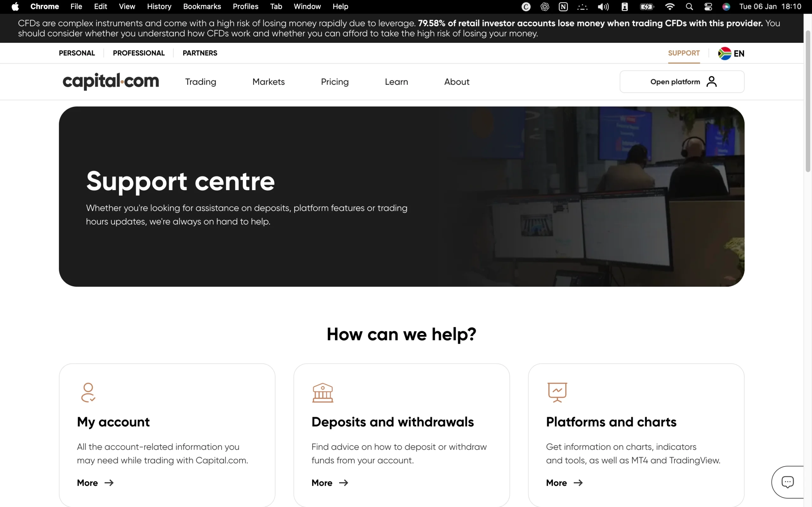Click the SUPPORT link
Viewport: 812px width, 507px height.
684,53
